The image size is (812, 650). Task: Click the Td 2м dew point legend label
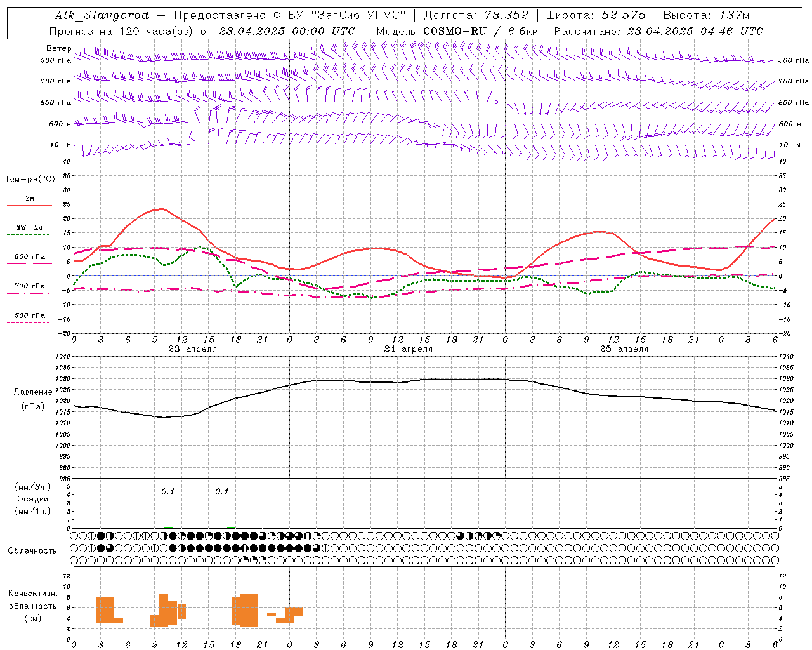[x=30, y=227]
